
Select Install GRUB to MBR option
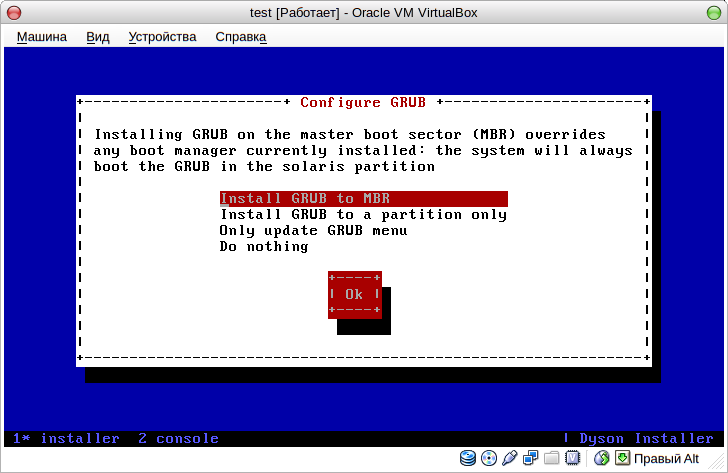pos(364,199)
